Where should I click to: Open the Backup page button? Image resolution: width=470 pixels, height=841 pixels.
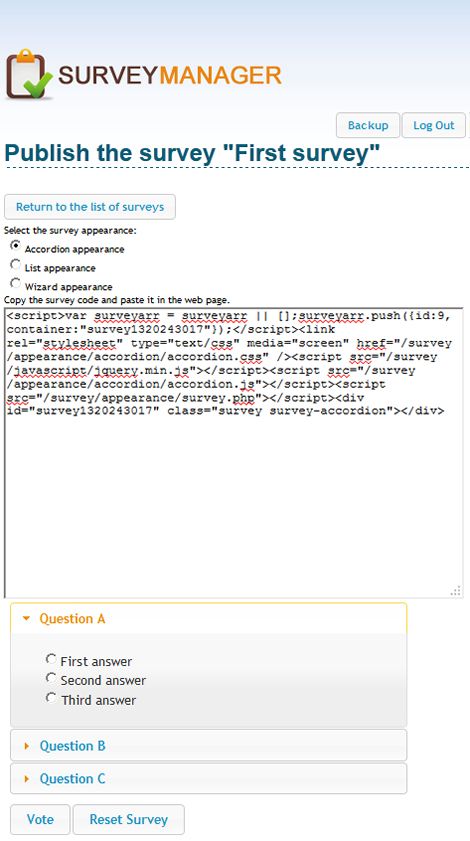click(368, 125)
